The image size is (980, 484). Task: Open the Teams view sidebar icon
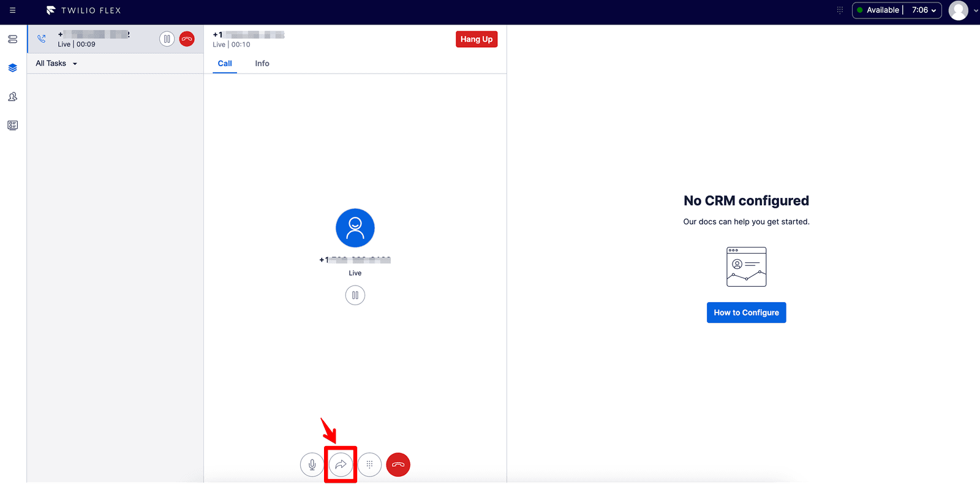(x=12, y=97)
